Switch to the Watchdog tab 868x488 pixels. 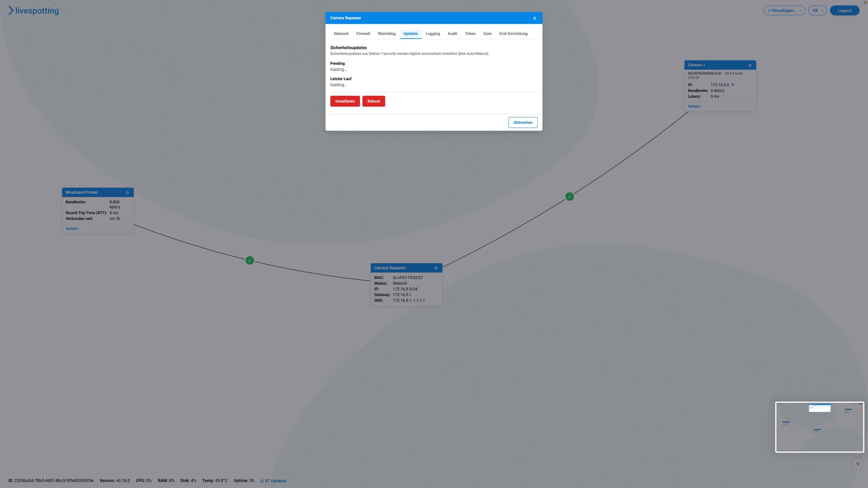[x=387, y=34]
